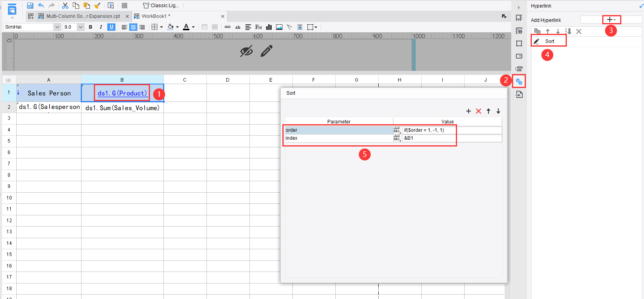Click the Copy icon beside the scissors
Viewport: 644px width, 299px height.
point(76,6)
